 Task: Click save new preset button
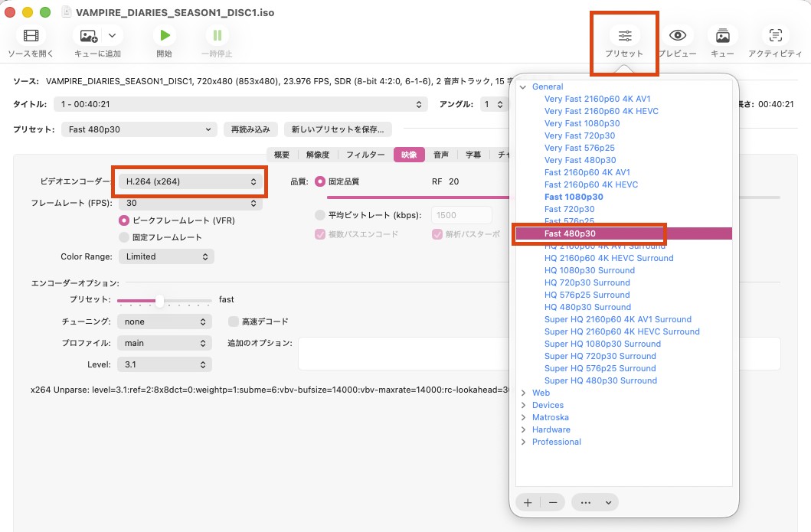pos(338,129)
